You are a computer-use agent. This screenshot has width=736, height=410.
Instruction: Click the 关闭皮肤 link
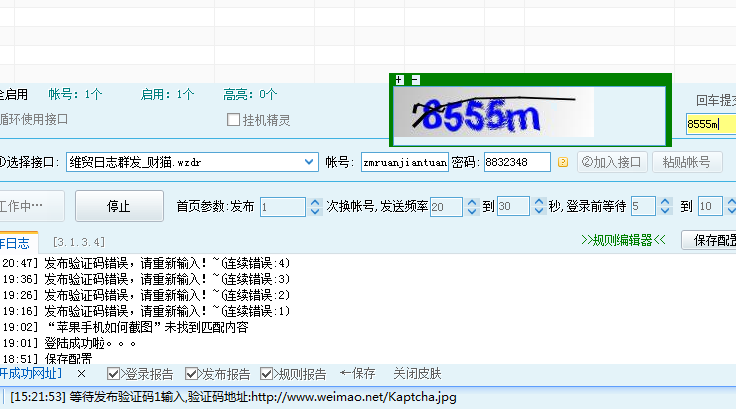pos(417,374)
